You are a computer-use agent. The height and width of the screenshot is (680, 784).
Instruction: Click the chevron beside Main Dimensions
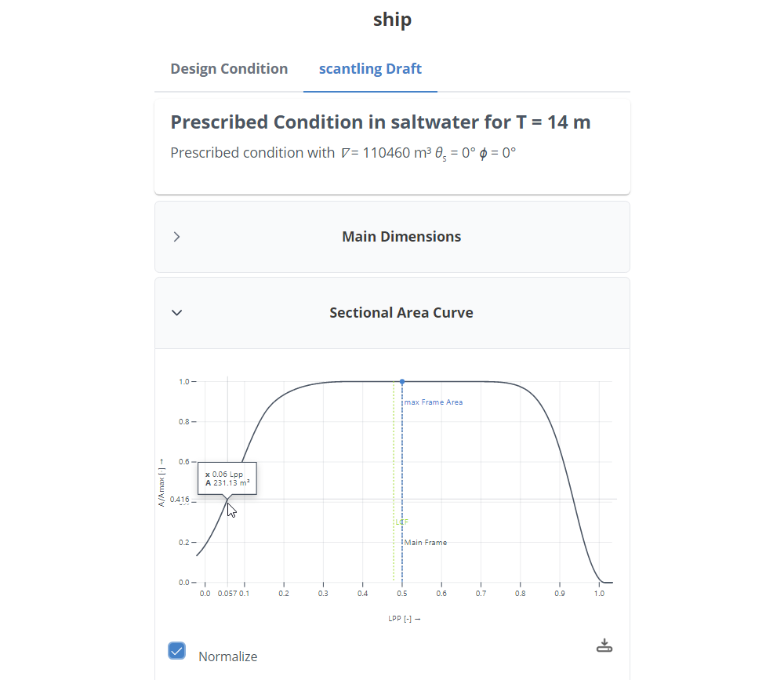pos(176,236)
